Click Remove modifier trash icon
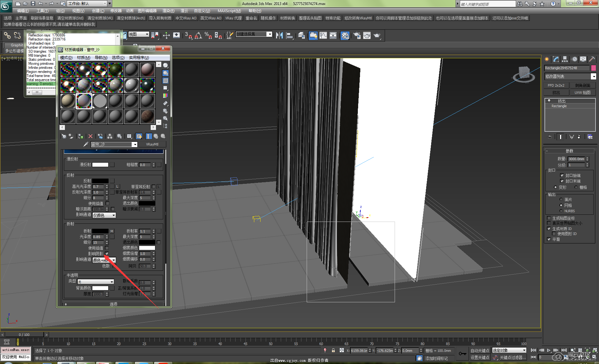Viewport: 599px width, 364px height. point(579,137)
